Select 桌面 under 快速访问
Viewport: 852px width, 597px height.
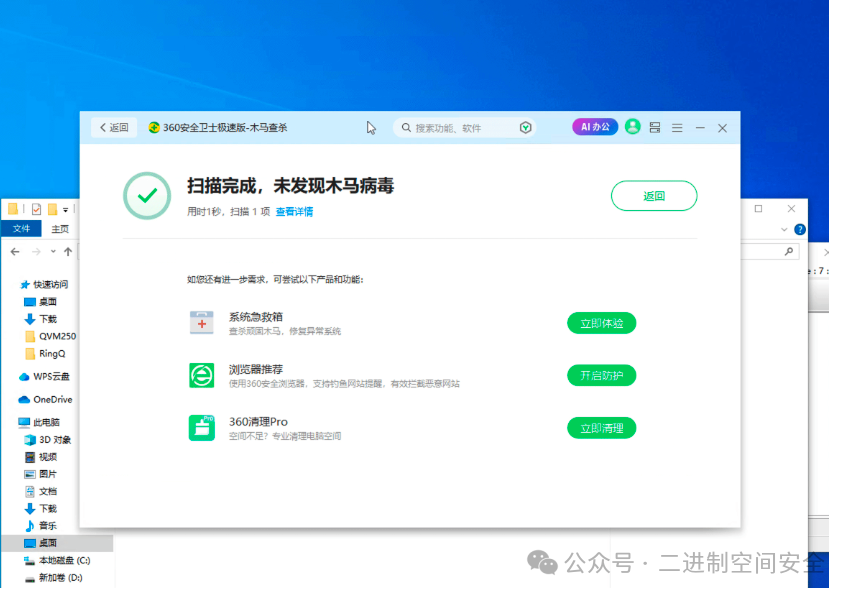pos(41,301)
